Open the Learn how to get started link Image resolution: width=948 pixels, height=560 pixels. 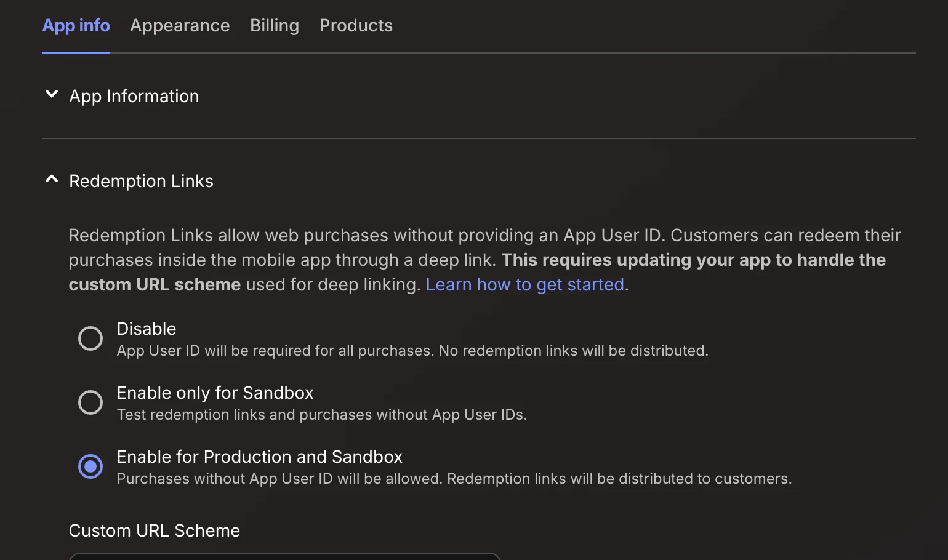[x=525, y=285]
